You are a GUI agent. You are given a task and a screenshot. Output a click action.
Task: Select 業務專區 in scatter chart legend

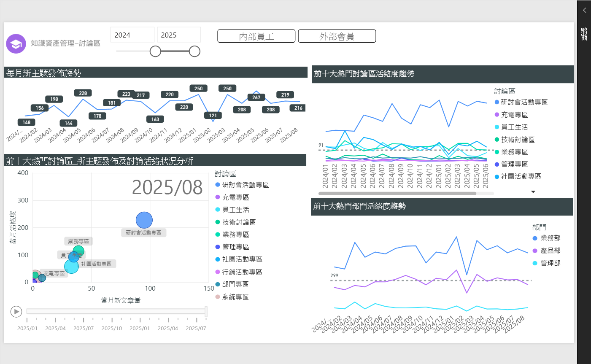pyautogui.click(x=232, y=235)
